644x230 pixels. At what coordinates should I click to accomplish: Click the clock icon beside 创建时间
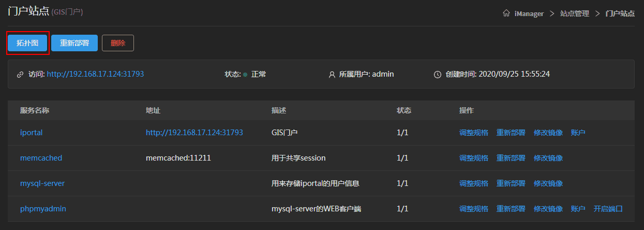(x=437, y=75)
